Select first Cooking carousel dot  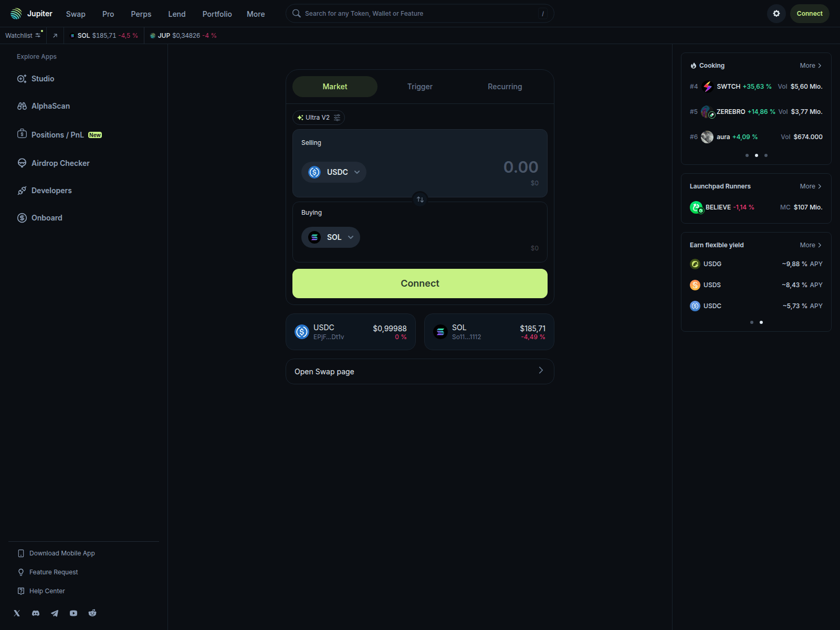tap(747, 155)
